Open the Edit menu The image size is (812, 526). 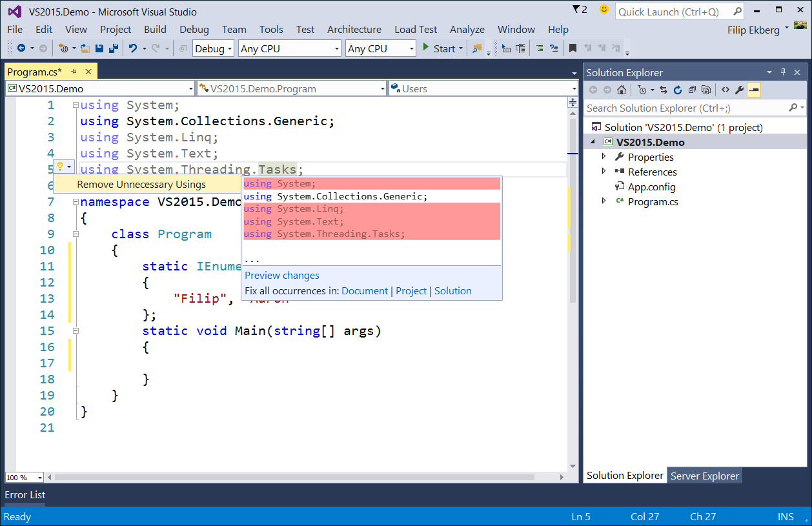tap(44, 29)
